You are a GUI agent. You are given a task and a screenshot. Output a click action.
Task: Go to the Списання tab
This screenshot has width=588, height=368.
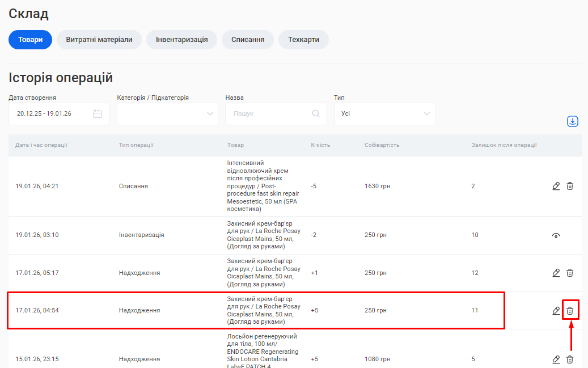pos(248,40)
